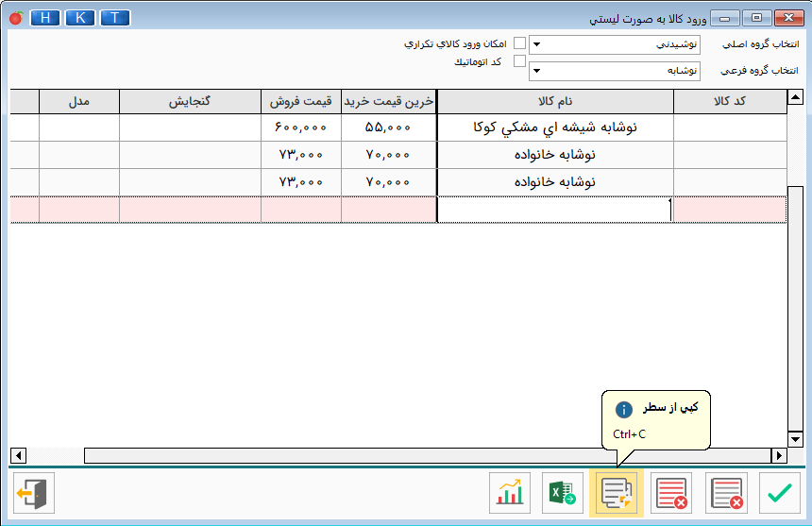Image resolution: width=812 pixels, height=526 pixels.
Task: Select sale price cell ۶۰۰,۰۰۰
Action: point(301,127)
